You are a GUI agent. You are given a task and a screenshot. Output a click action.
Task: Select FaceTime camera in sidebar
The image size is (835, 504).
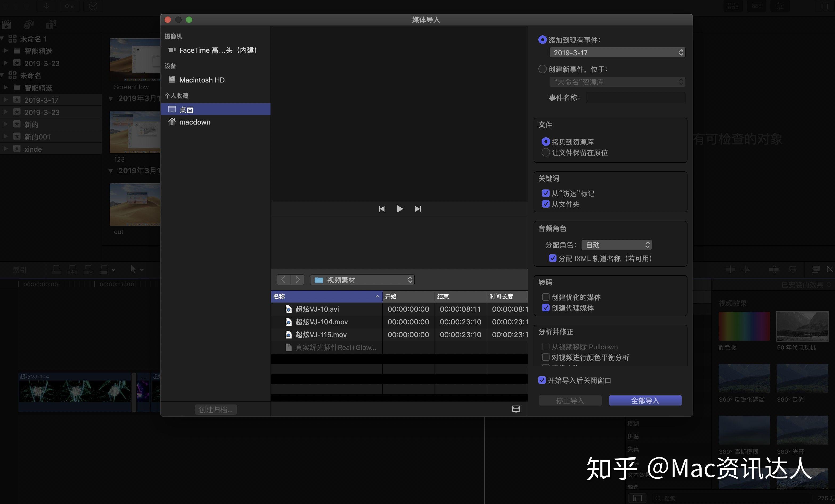(215, 50)
